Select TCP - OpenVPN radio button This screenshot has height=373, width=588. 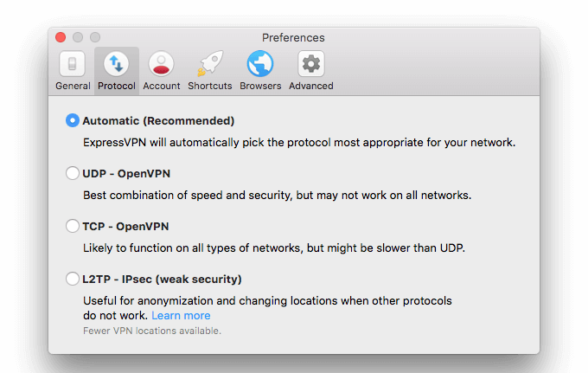coord(73,226)
